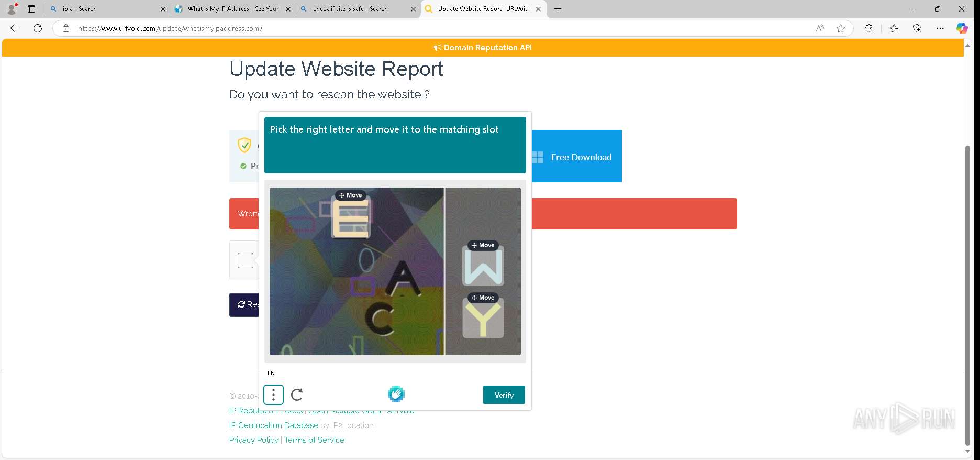Click the Move label above W

pyautogui.click(x=483, y=245)
